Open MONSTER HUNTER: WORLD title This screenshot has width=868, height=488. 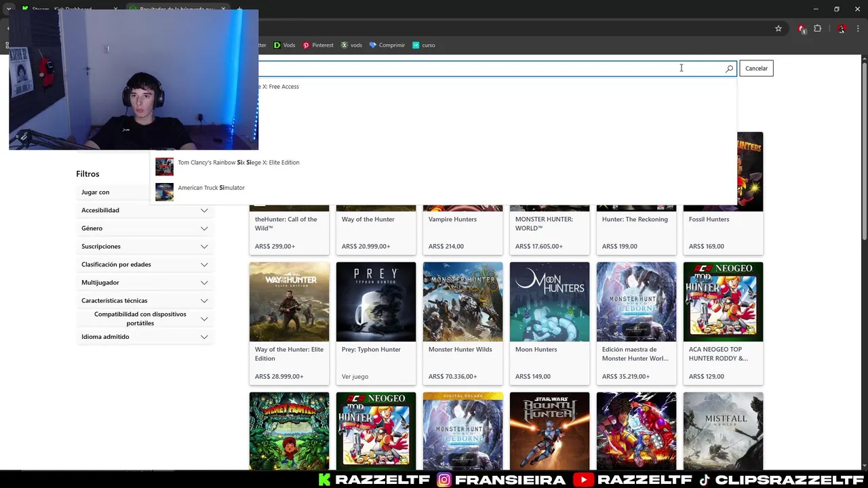pyautogui.click(x=544, y=224)
